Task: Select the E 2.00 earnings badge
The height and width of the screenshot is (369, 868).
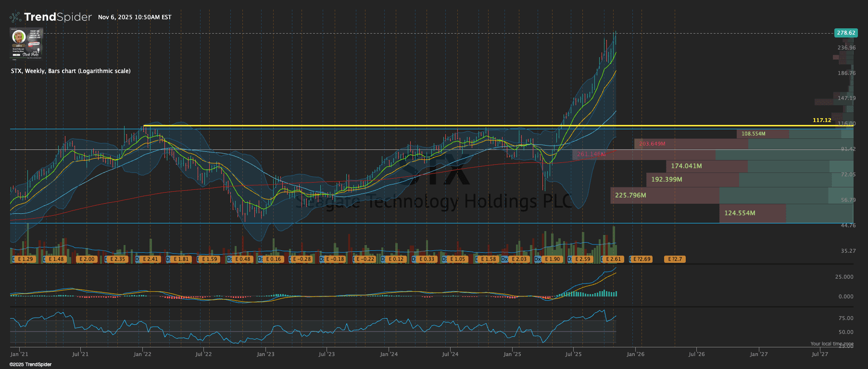Action: coord(87,259)
